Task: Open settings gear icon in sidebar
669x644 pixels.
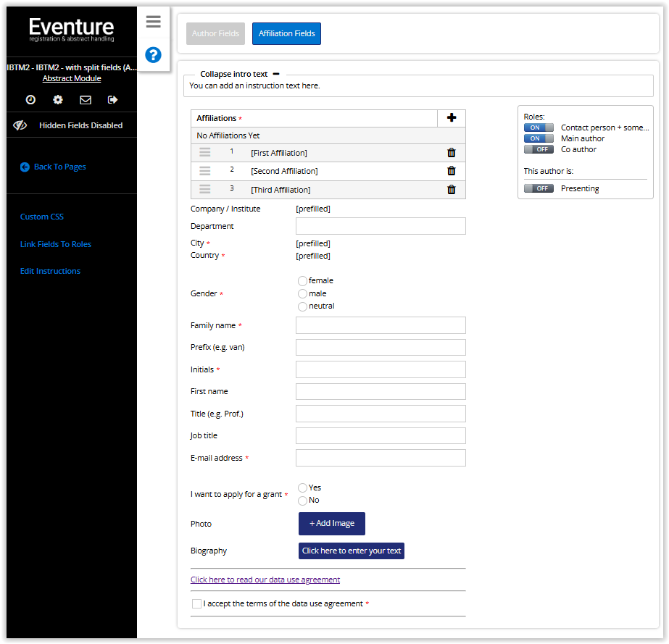Action: pos(58,100)
